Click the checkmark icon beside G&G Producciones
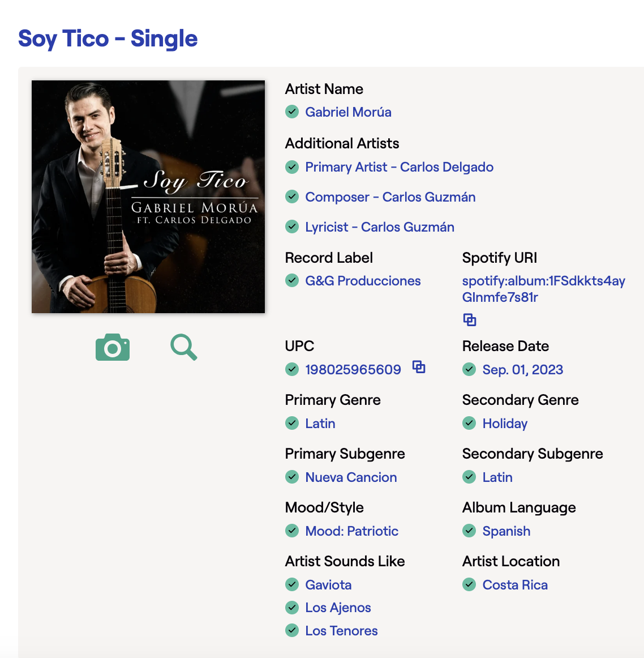The image size is (644, 658). point(292,280)
